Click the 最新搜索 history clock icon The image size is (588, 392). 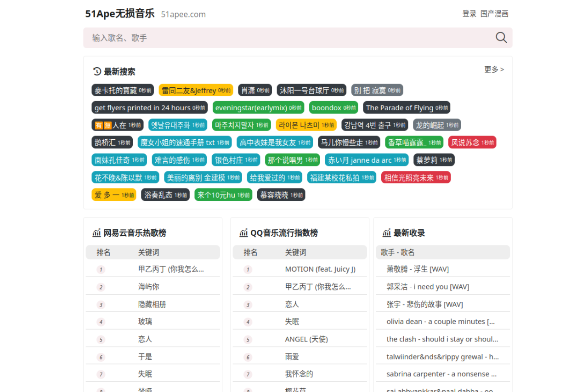coord(97,71)
